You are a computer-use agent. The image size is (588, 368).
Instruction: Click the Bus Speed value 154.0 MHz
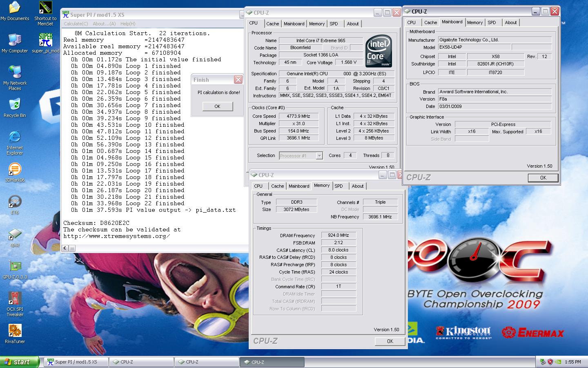point(298,131)
